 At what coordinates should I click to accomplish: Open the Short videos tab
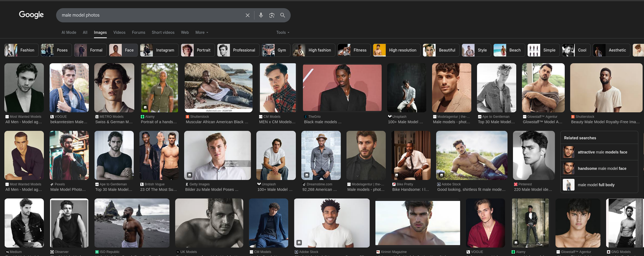pyautogui.click(x=163, y=32)
